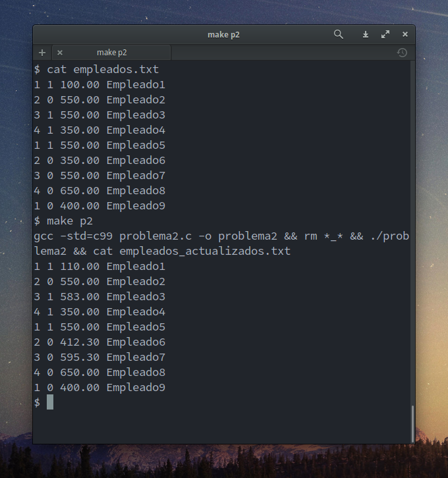Click the text cat empleados_actualizados.txt
Viewport: 448px width, 478px height.
click(x=192, y=252)
